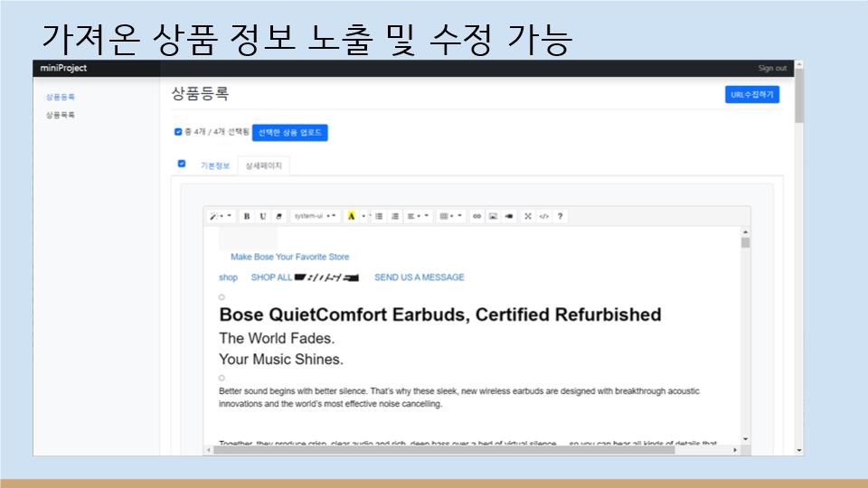This screenshot has width=868, height=488.
Task: Switch to the 기본정보 tab
Action: click(x=215, y=165)
